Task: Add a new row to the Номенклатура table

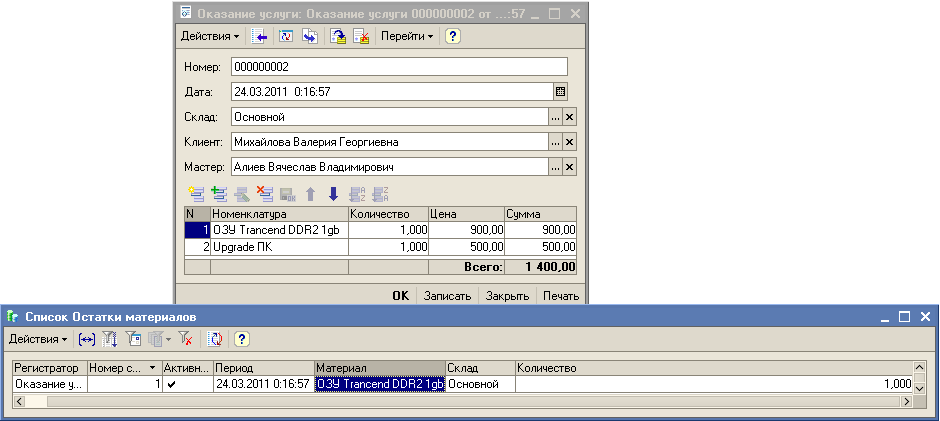Action: coord(195,194)
